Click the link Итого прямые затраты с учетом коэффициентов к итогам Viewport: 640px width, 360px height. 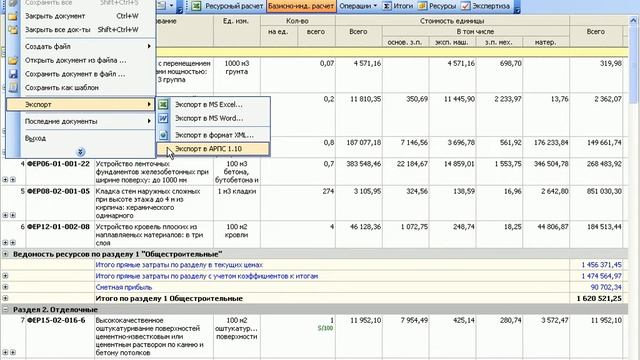click(x=207, y=276)
